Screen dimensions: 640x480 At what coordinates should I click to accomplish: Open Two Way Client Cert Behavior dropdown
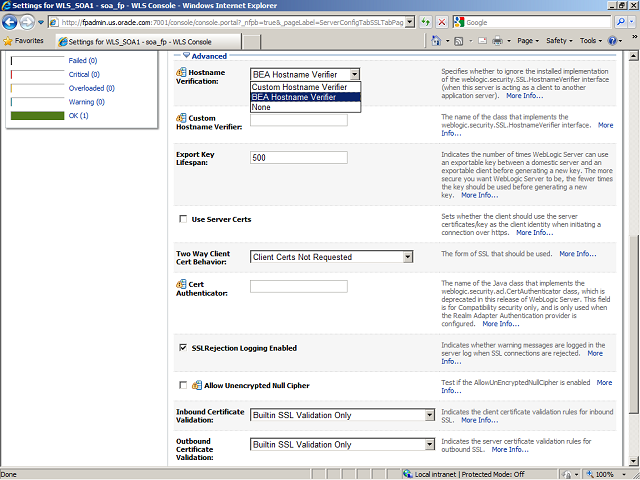coord(331,257)
